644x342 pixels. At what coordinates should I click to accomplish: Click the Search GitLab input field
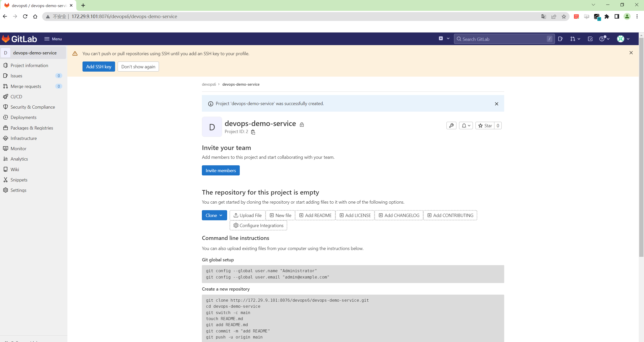tap(502, 39)
